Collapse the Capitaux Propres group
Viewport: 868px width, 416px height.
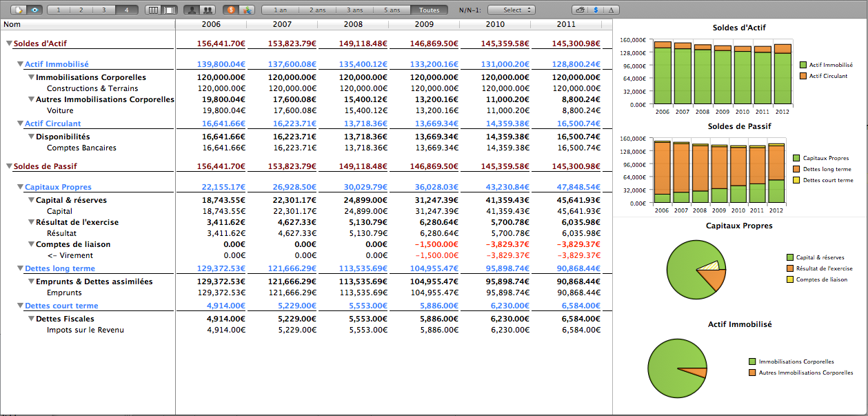coord(20,187)
